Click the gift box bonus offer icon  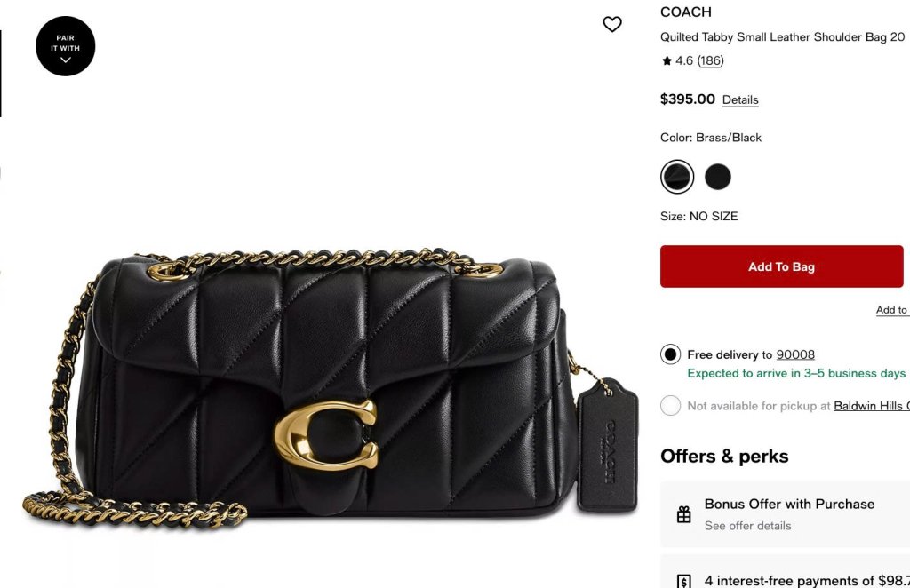683,514
